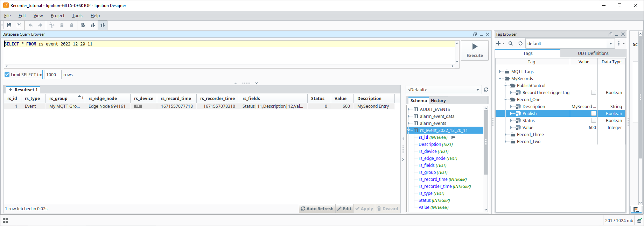
Task: Refresh the database schema list
Action: (x=486, y=90)
